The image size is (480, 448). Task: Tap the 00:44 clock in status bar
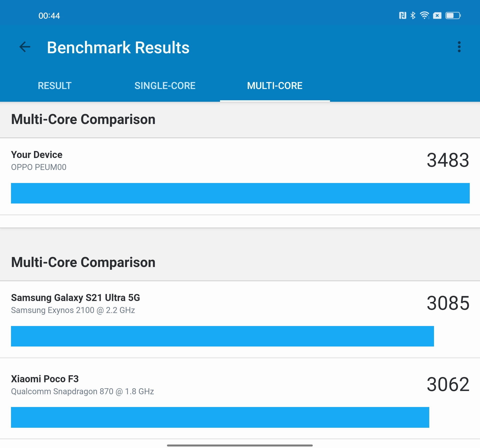click(49, 16)
